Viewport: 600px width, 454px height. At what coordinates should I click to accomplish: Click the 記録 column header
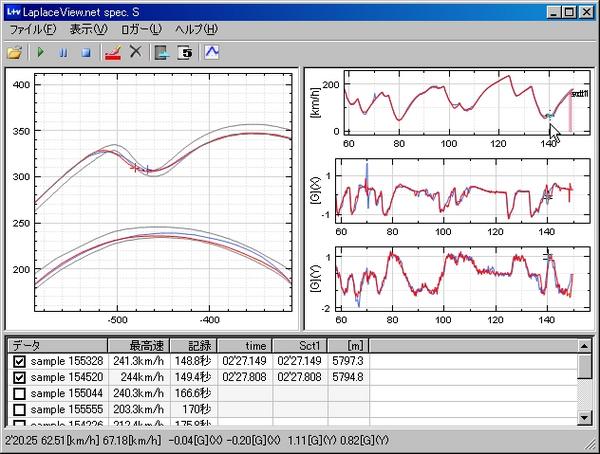194,346
